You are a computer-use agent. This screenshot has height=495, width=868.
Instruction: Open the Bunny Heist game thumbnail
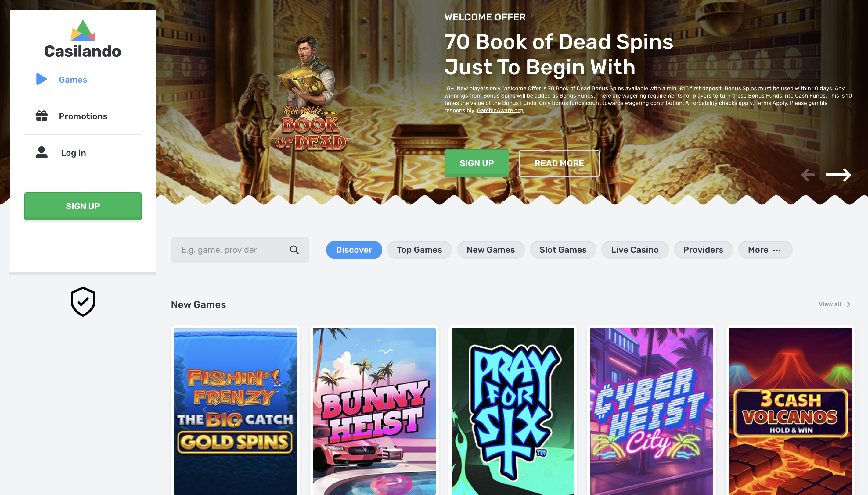click(374, 411)
